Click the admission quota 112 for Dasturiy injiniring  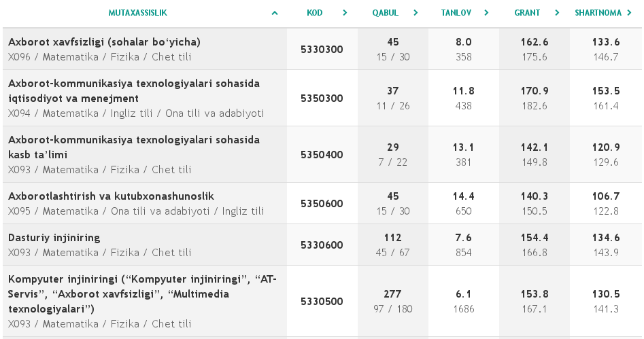pos(393,238)
